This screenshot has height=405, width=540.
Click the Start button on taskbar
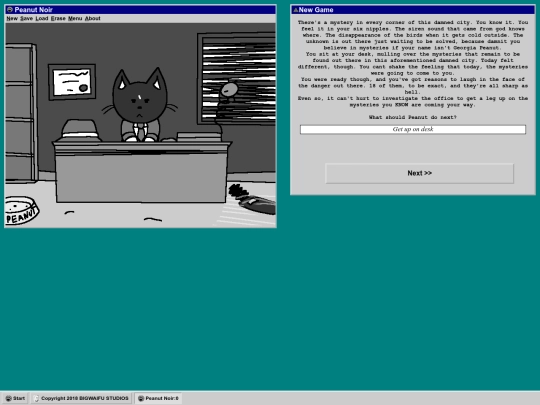15,398
